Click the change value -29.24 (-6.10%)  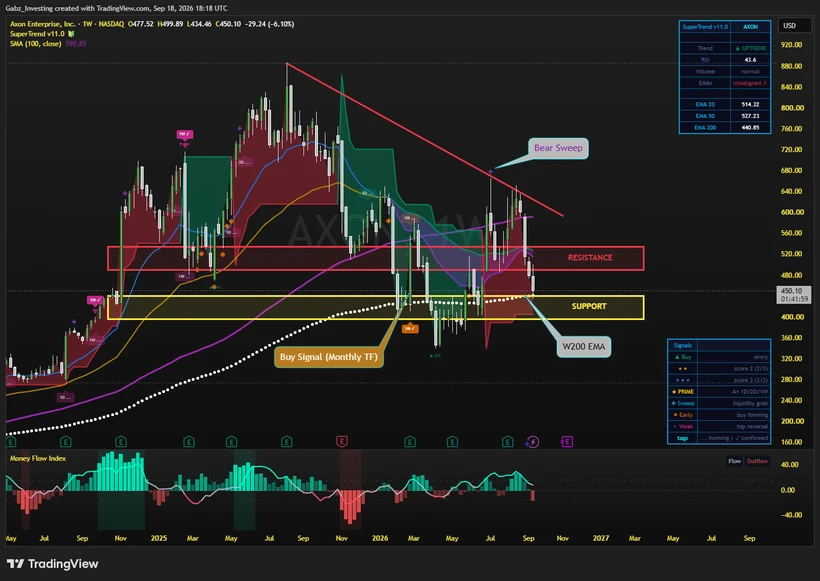coord(270,24)
